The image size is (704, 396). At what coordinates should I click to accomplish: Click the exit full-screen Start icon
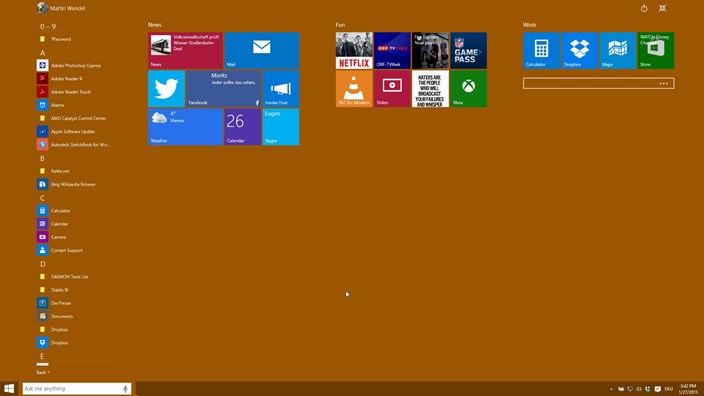662,8
